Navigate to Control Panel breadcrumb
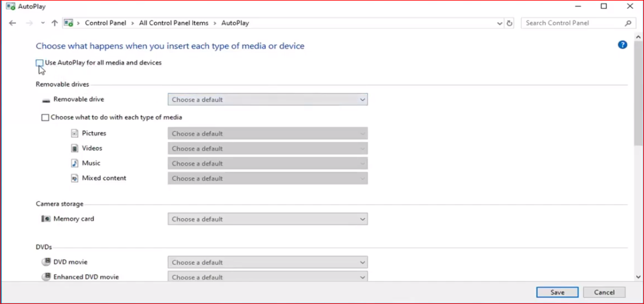The height and width of the screenshot is (304, 644). pos(106,23)
